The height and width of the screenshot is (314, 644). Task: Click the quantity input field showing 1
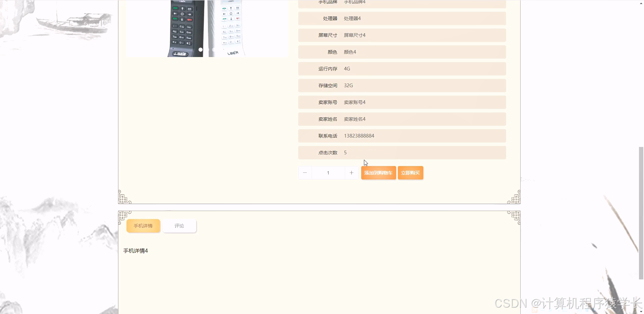pos(328,173)
